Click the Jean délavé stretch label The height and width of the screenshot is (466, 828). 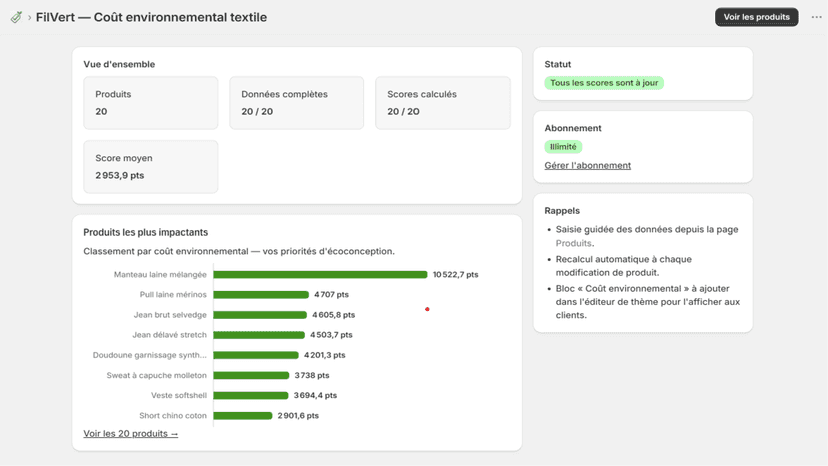(x=169, y=335)
